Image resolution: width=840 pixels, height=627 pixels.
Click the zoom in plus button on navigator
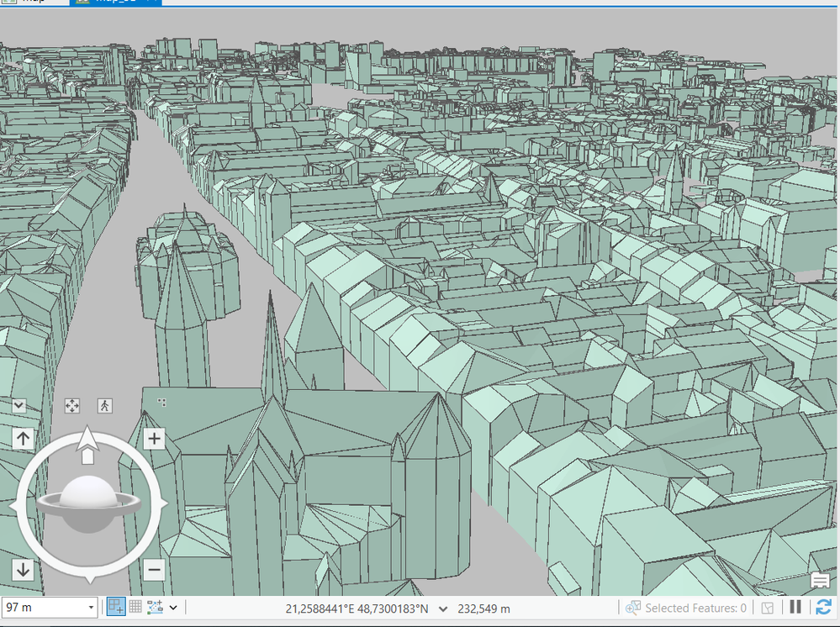(x=154, y=439)
